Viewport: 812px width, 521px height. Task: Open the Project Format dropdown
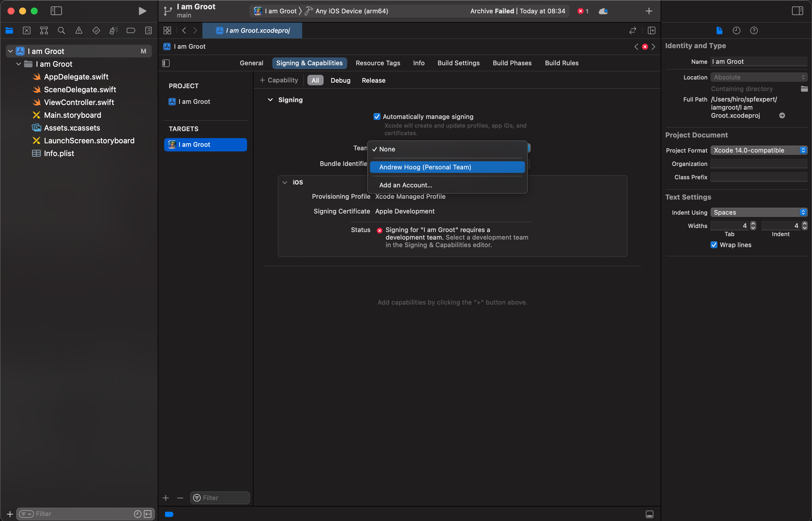(x=759, y=150)
